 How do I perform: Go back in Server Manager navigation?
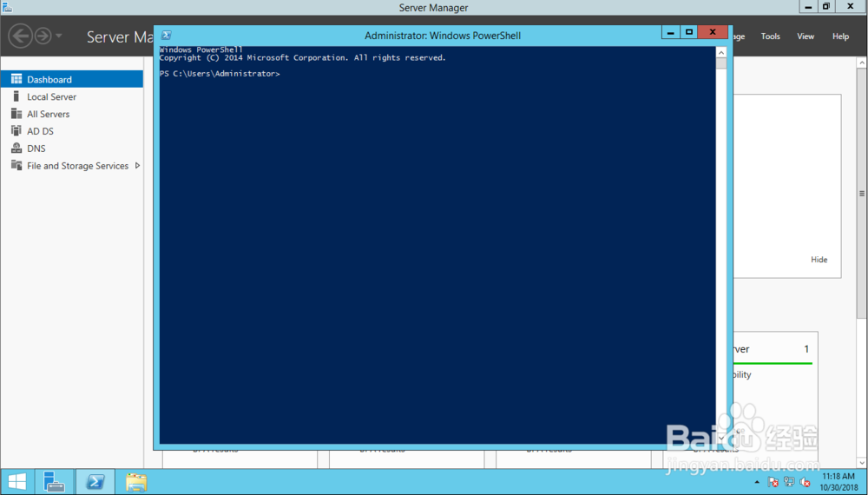coord(21,36)
